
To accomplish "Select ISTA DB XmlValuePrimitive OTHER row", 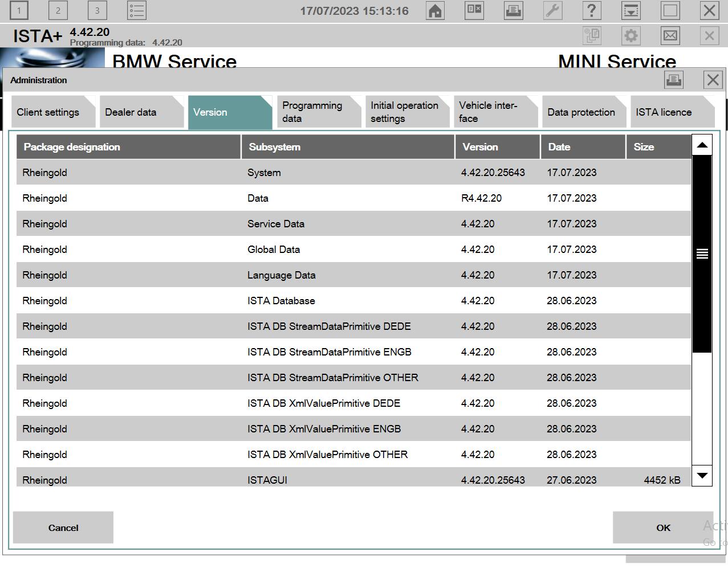I will click(353, 455).
